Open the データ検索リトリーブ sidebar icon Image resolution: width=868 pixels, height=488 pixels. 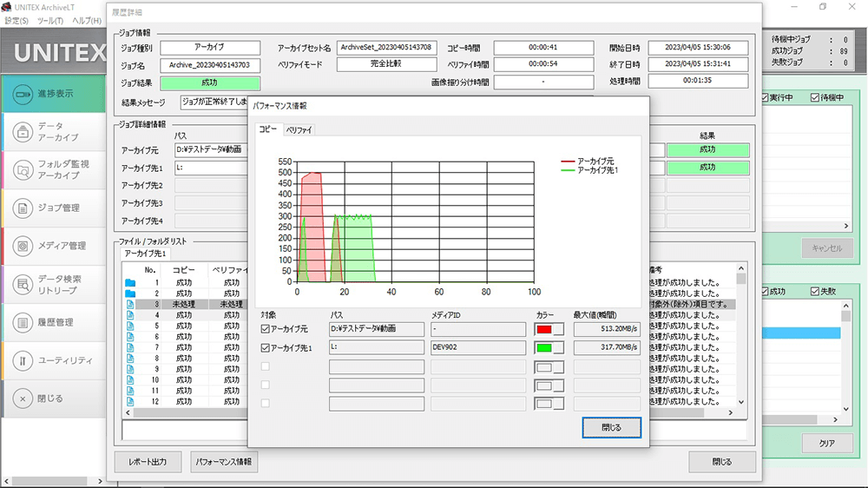23,285
